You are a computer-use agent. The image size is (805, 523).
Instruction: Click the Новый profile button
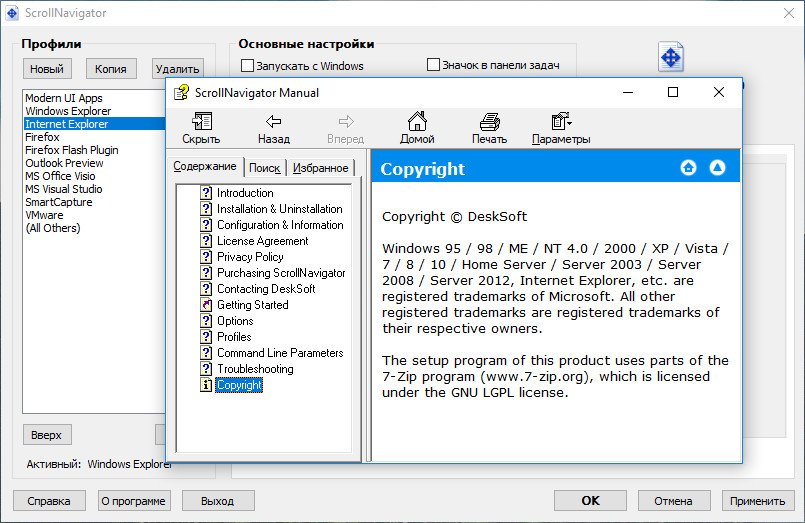(47, 69)
